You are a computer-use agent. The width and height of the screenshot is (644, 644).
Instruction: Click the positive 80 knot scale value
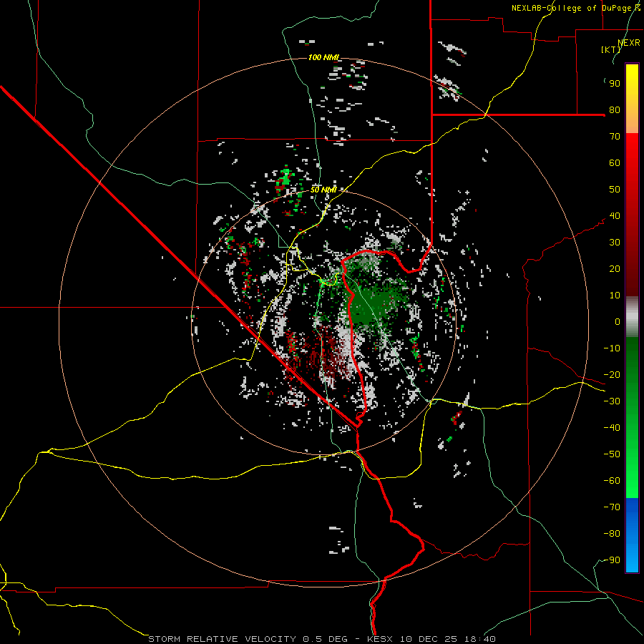pyautogui.click(x=615, y=110)
